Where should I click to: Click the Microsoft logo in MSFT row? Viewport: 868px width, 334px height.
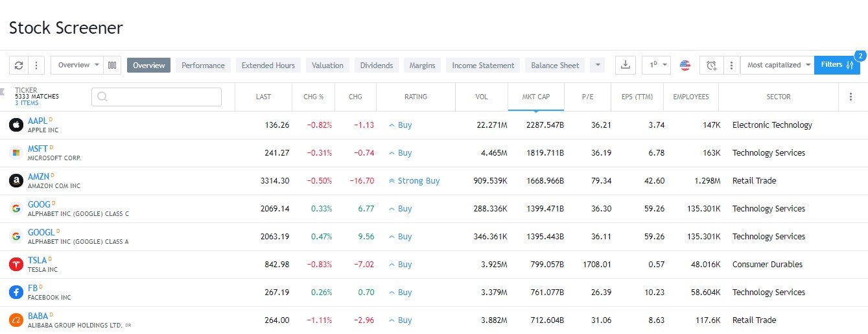[x=16, y=153]
